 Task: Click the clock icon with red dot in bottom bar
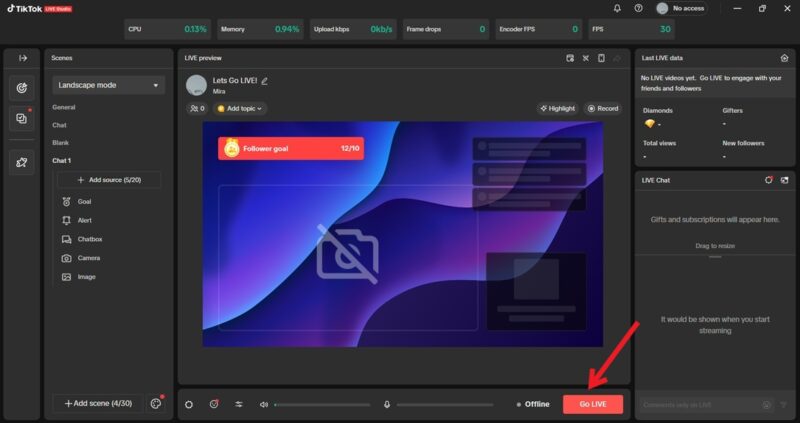pyautogui.click(x=214, y=404)
